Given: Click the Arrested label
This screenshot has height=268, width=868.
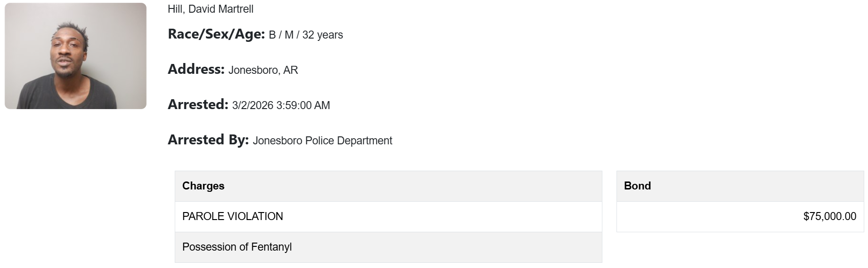Looking at the screenshot, I should (x=198, y=104).
